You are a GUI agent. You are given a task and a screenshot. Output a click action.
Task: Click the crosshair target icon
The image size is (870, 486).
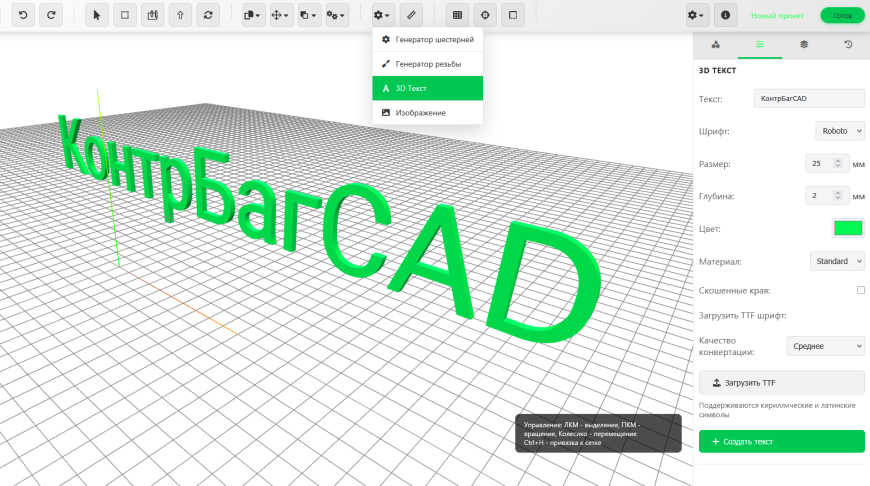pyautogui.click(x=485, y=15)
